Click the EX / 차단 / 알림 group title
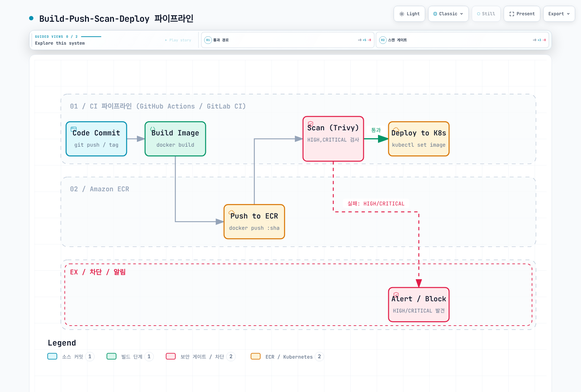The image size is (581, 392). [98, 272]
